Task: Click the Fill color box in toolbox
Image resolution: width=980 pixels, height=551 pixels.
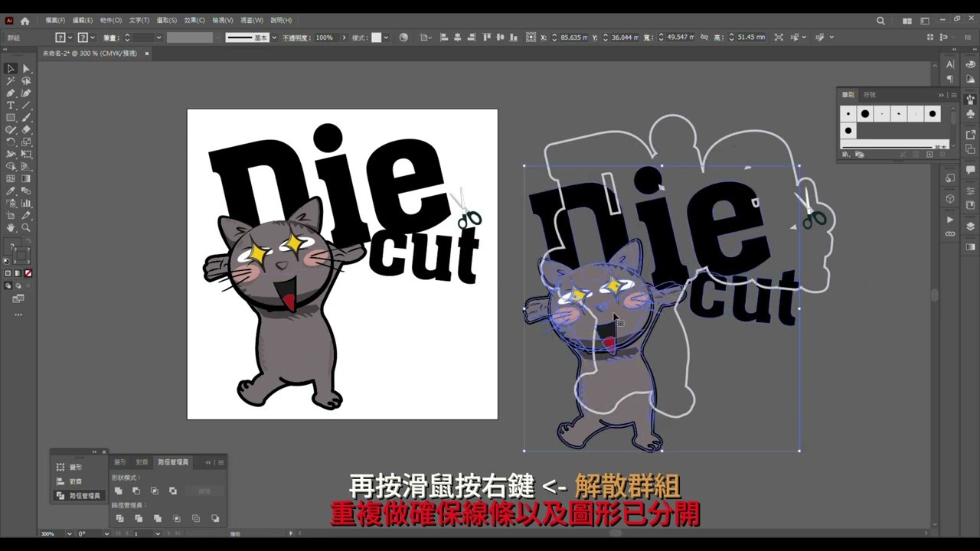Action: click(11, 245)
